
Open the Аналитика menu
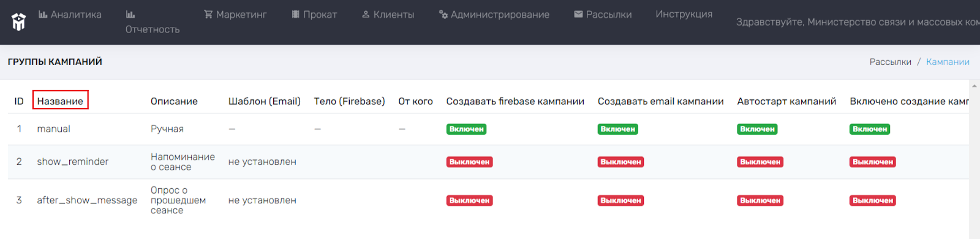point(70,14)
